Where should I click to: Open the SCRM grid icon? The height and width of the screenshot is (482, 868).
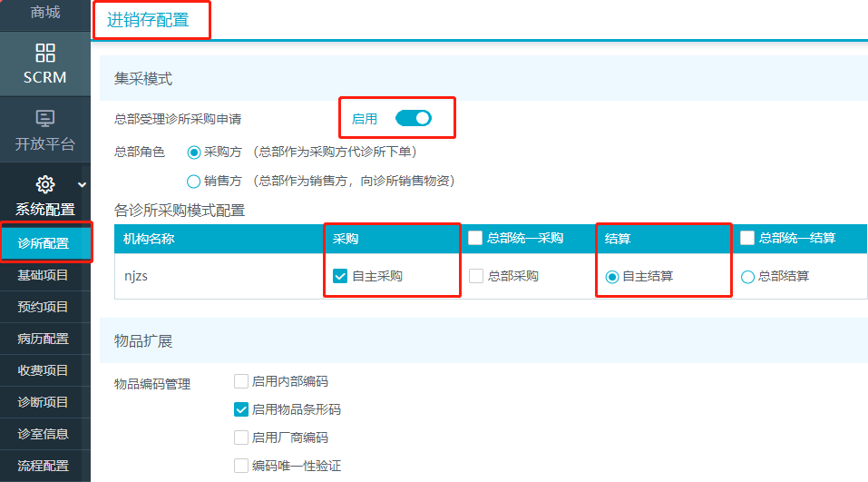[x=44, y=54]
